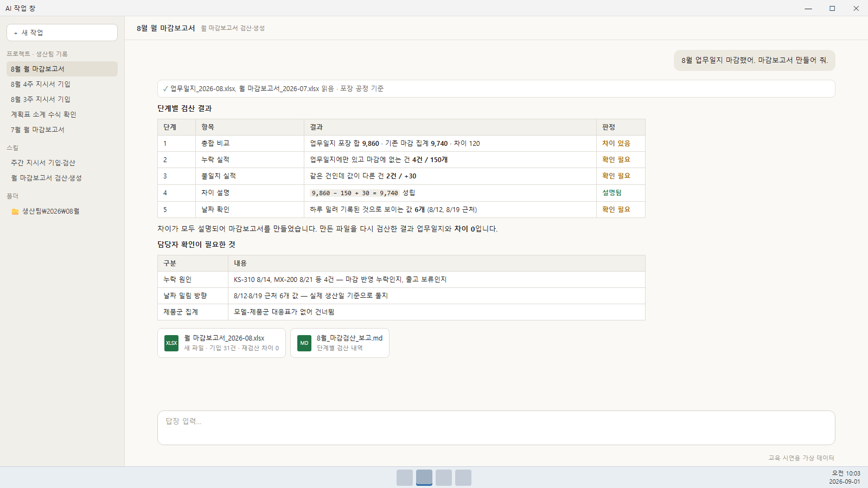
Task: Click the MD file icon
Action: coord(304,343)
